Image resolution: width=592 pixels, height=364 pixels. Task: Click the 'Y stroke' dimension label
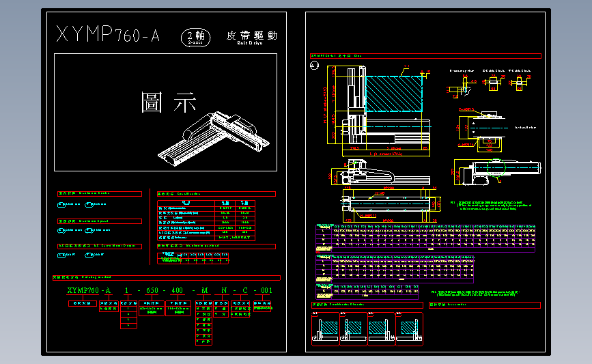[x=333, y=94]
